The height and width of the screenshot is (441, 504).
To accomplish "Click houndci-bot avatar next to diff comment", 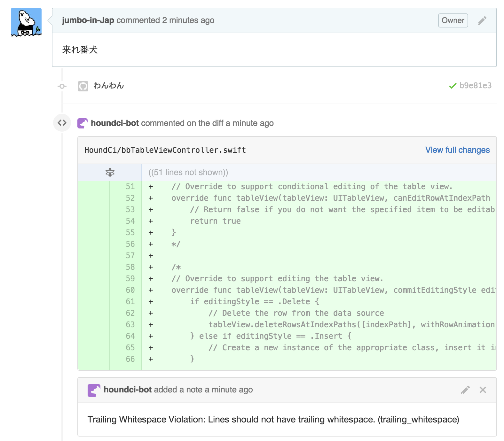I will click(83, 123).
